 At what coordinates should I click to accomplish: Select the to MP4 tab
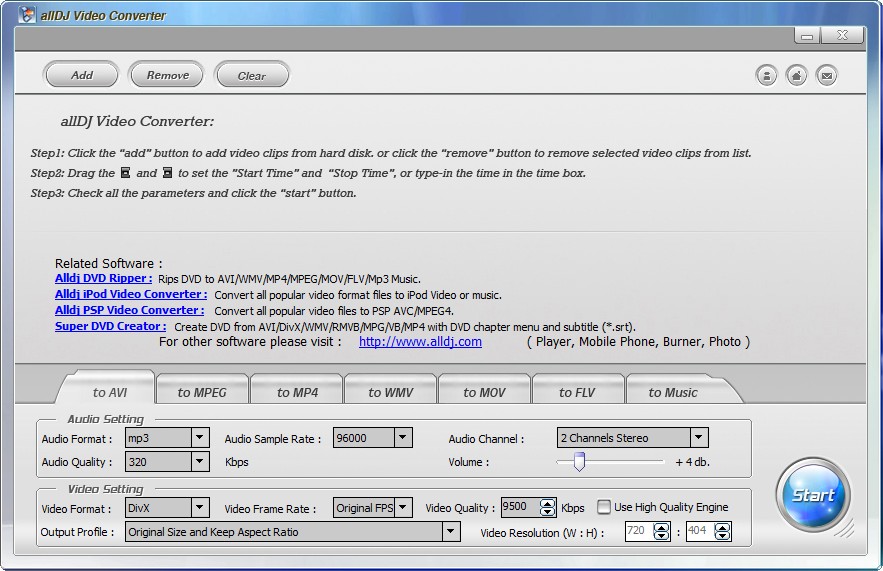(x=297, y=392)
